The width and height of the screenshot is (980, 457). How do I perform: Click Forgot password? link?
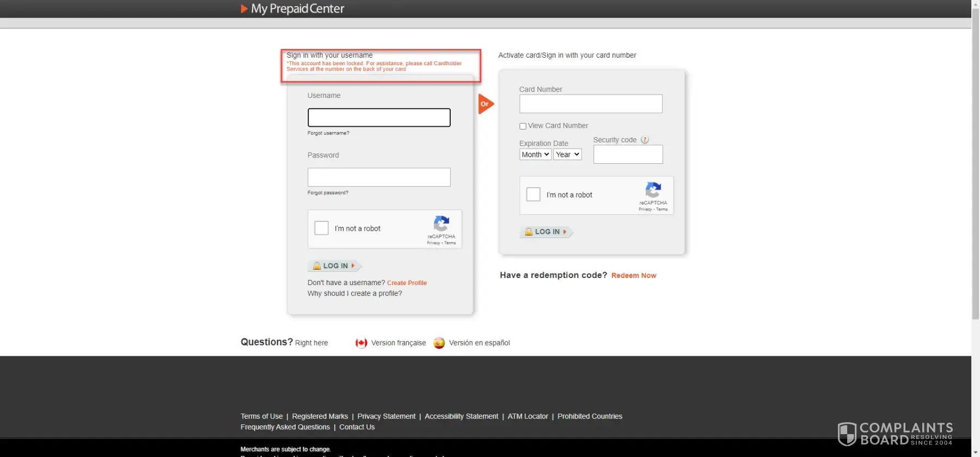(328, 193)
